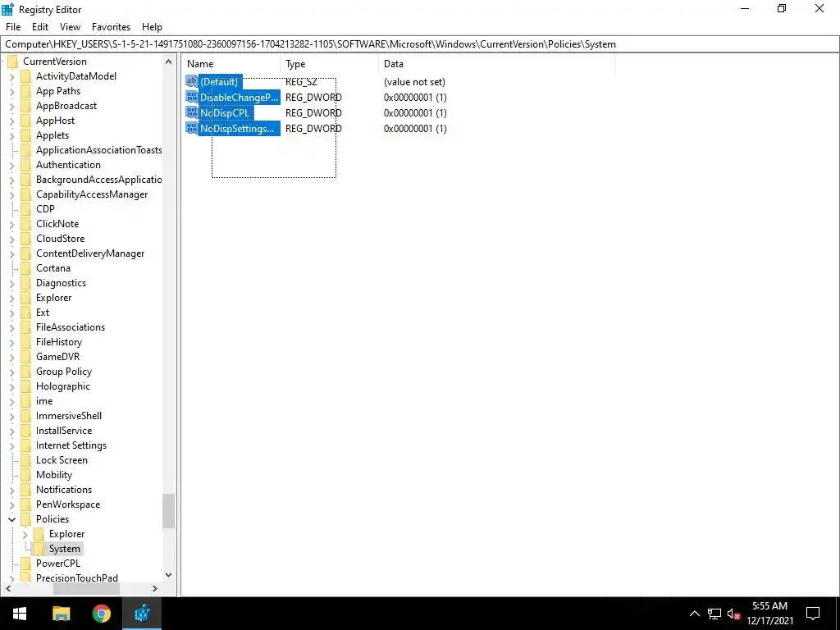
Task: Click the System folder icon in tree
Action: click(39, 549)
